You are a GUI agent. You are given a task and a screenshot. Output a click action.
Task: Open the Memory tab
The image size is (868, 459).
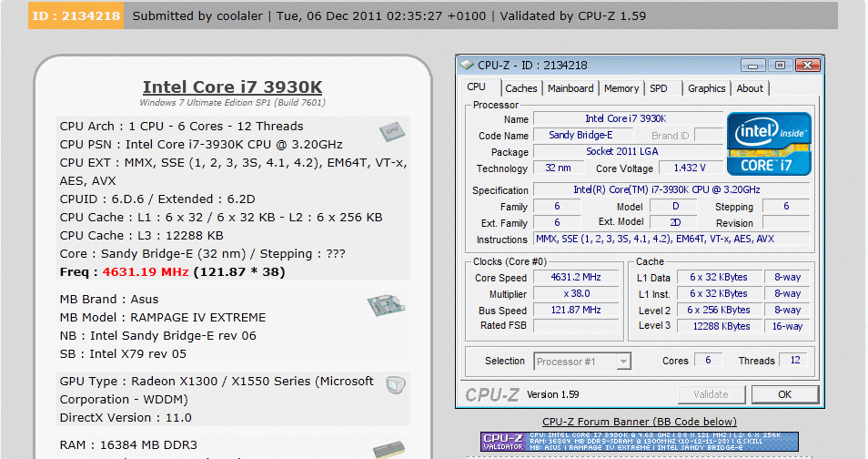[621, 88]
